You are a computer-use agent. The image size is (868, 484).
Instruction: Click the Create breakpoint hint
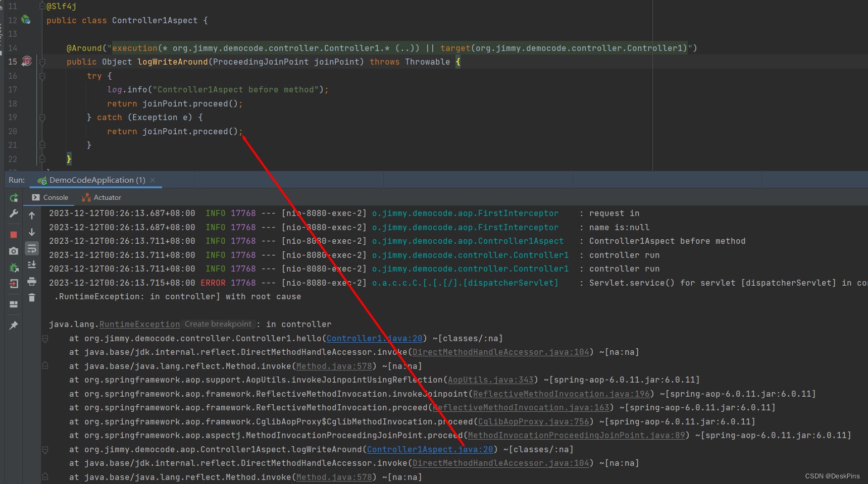(x=218, y=324)
